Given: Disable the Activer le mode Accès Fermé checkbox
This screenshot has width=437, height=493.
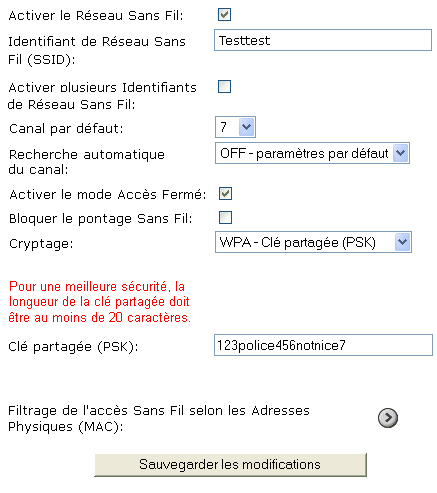Looking at the screenshot, I should (x=225, y=194).
